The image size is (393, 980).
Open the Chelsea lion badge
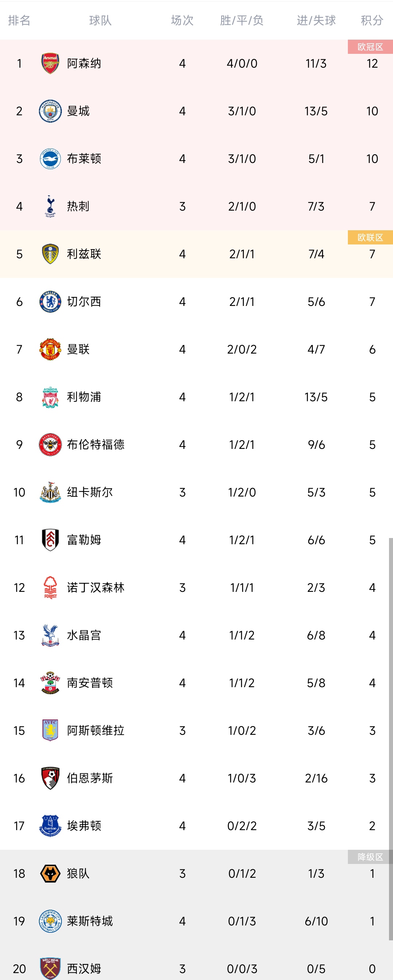click(x=50, y=301)
